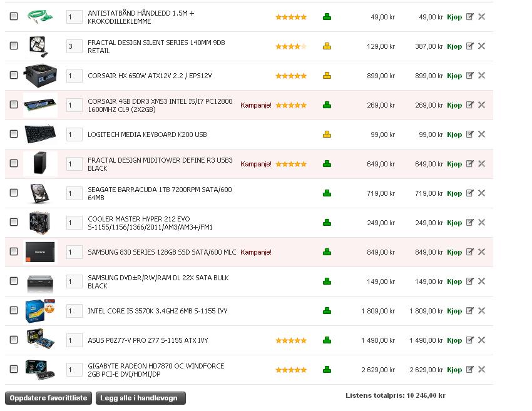Click the Listens totalpris 10 246,00 kr text
532x411 pixels.
[x=396, y=395]
